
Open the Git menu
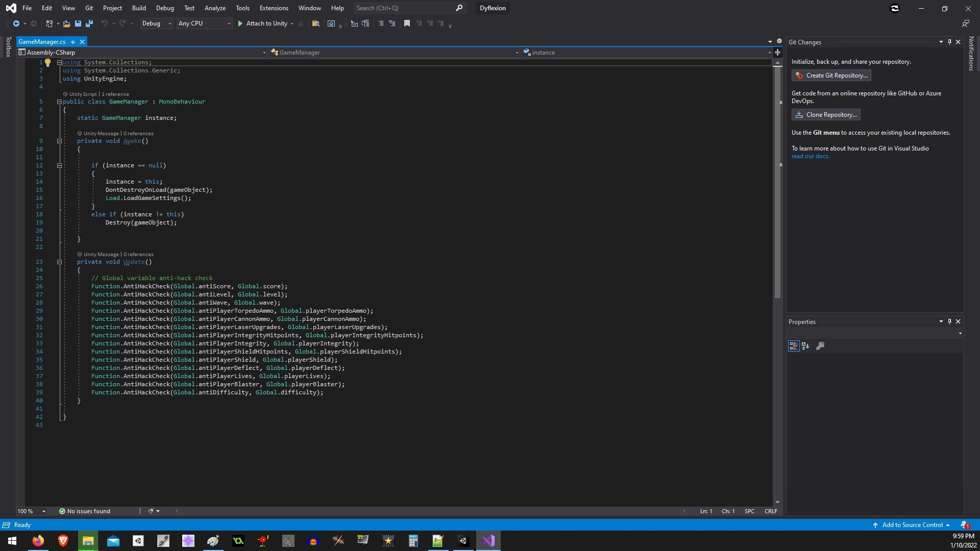(x=89, y=8)
